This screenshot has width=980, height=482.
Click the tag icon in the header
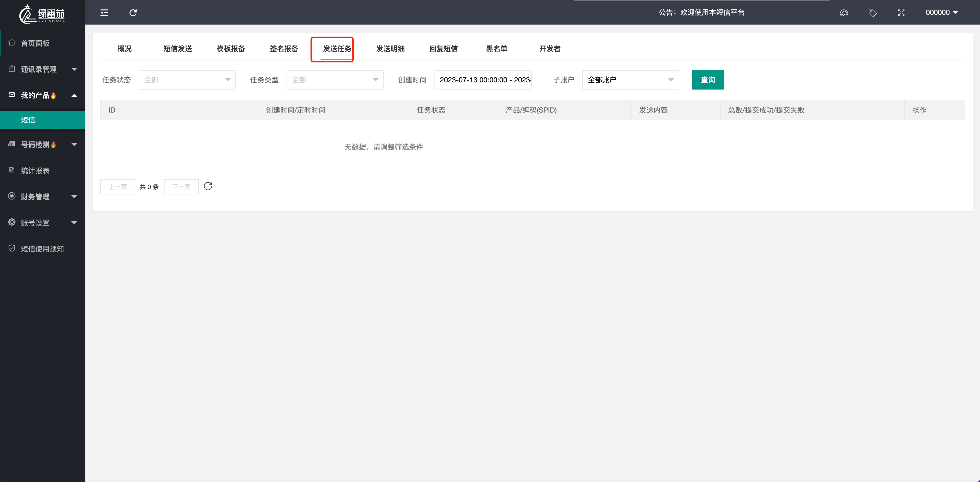coord(872,13)
